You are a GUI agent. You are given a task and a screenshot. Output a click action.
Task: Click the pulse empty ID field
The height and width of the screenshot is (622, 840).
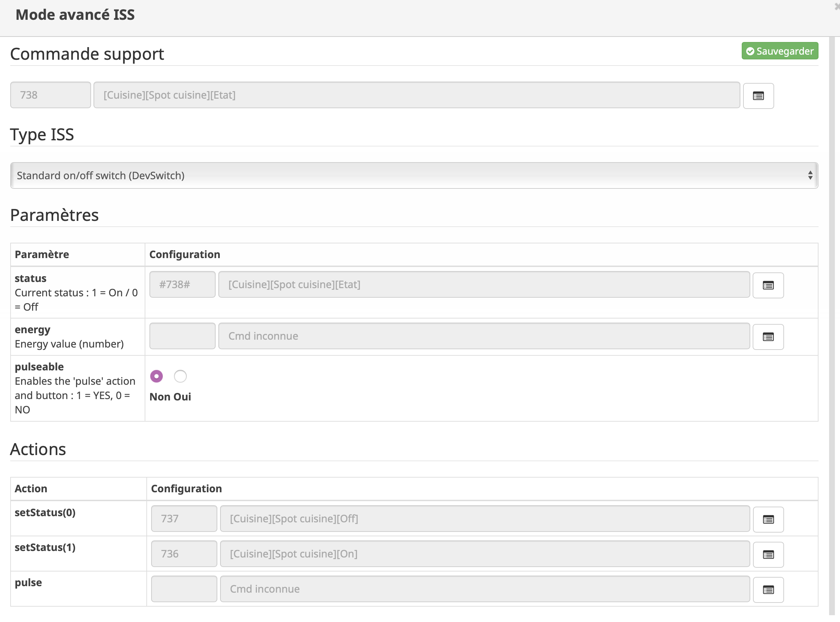coord(184,589)
